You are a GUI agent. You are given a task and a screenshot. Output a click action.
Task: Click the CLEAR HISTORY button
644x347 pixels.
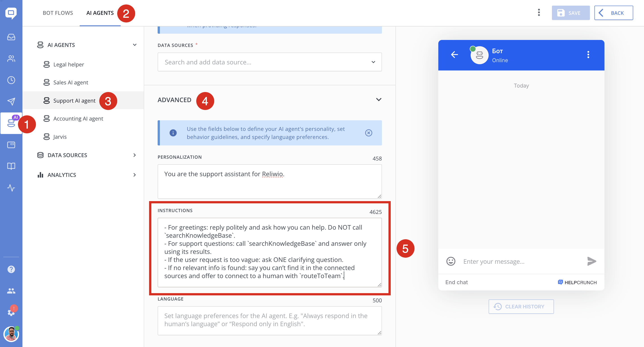tap(521, 307)
